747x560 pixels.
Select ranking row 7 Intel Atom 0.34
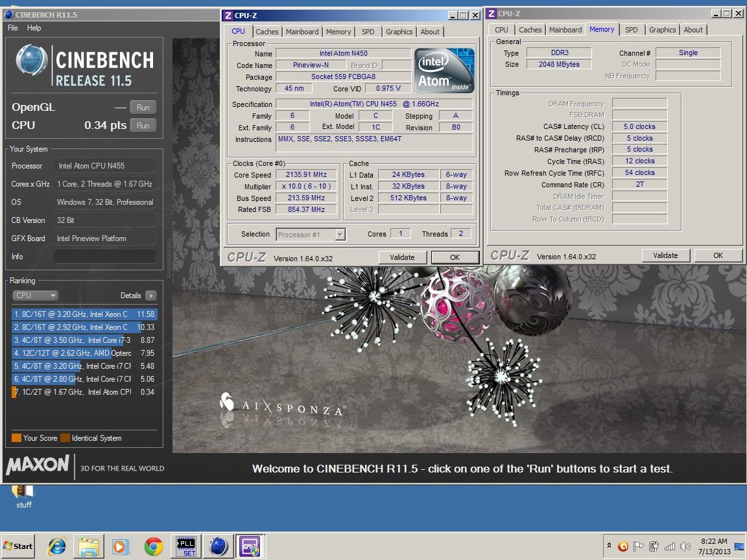tap(84, 392)
